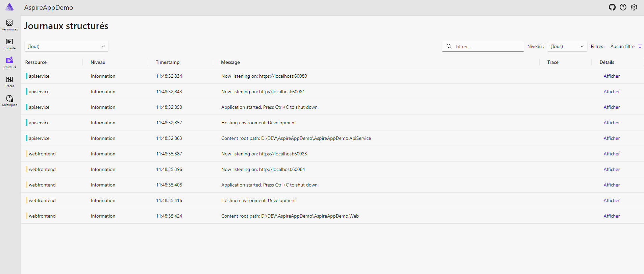
Task: Open the settings gear icon
Action: click(x=634, y=7)
